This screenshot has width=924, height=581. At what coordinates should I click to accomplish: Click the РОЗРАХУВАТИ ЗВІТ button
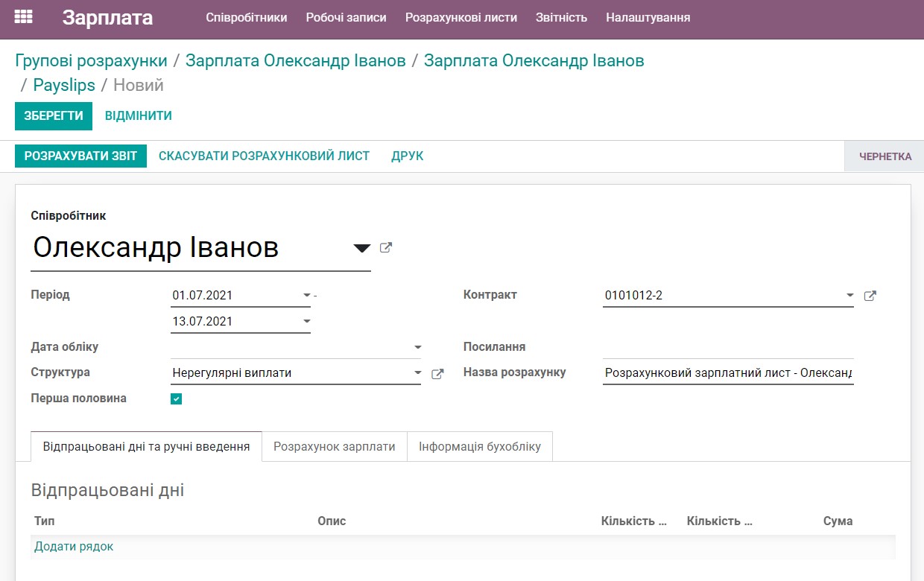coord(80,156)
